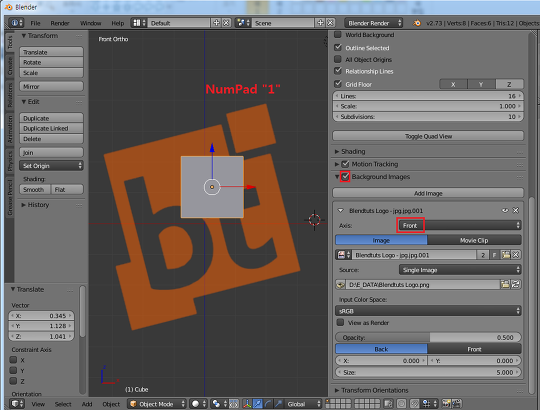
Task: Check the Y constraint axis
Action: [x=13, y=370]
